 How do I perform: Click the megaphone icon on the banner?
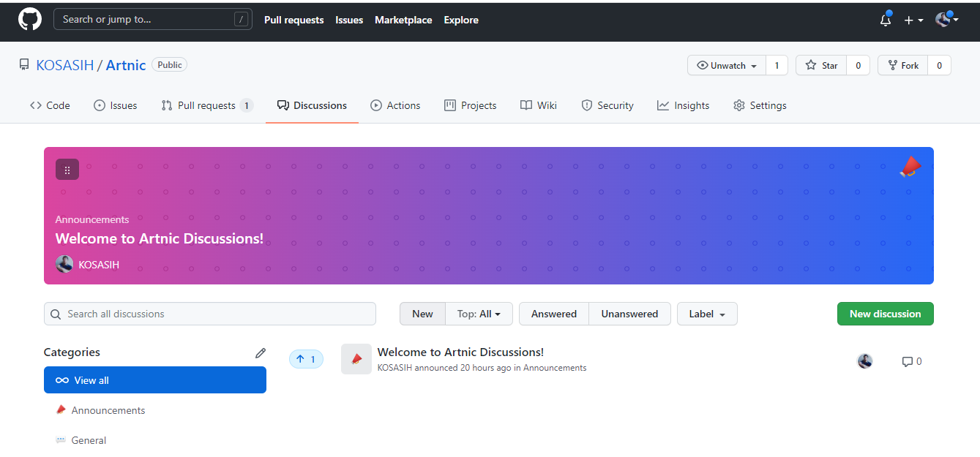910,167
